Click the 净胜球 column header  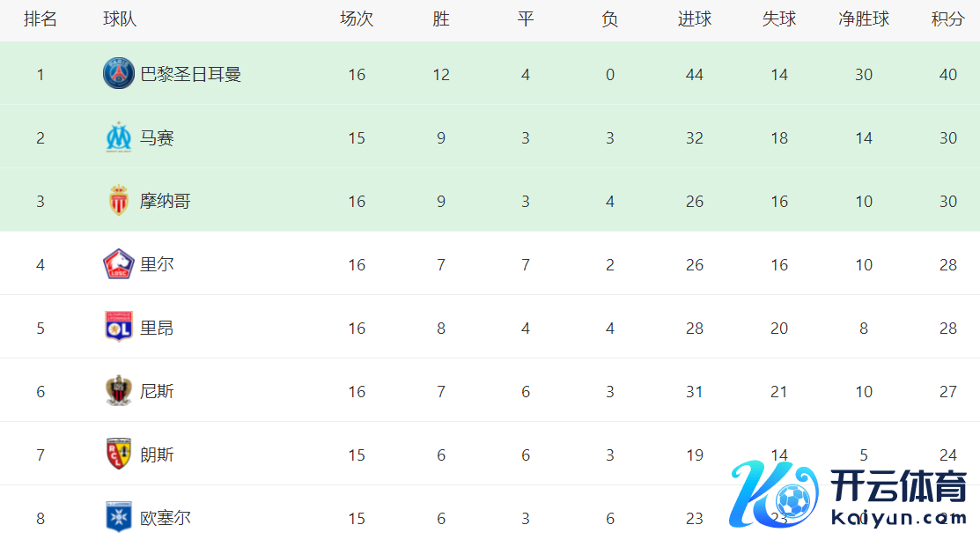pyautogui.click(x=863, y=19)
